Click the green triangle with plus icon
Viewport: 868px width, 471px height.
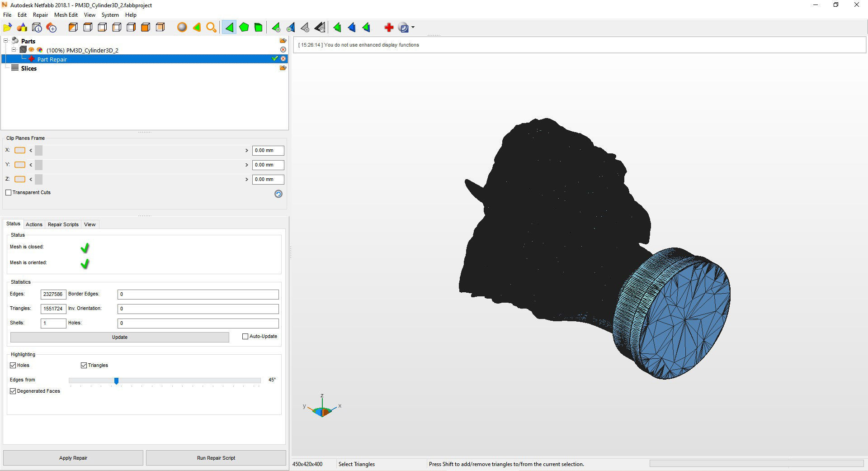pyautogui.click(x=276, y=28)
